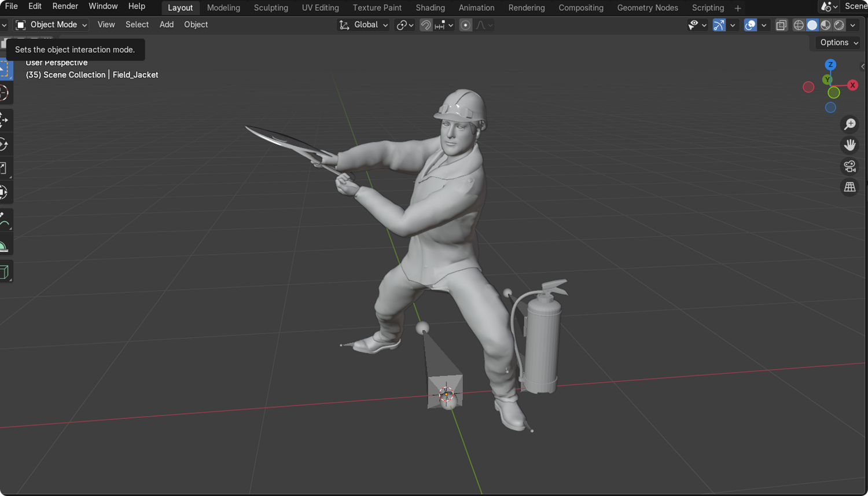The image size is (868, 496).
Task: Toggle proportional editing
Action: (465, 25)
